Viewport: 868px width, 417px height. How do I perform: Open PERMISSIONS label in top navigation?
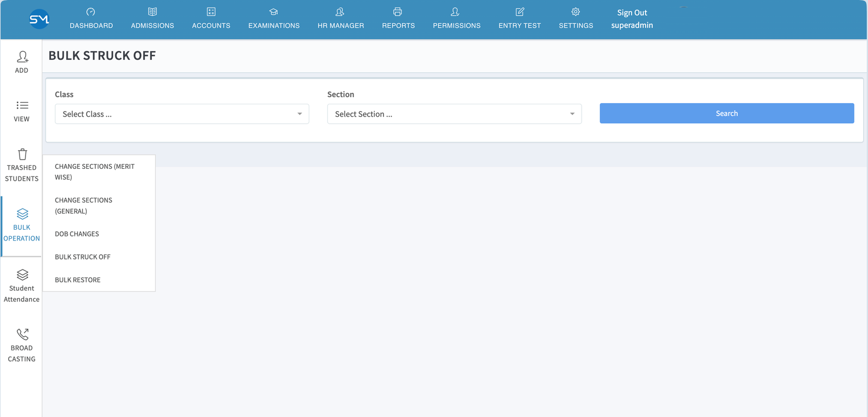click(457, 26)
